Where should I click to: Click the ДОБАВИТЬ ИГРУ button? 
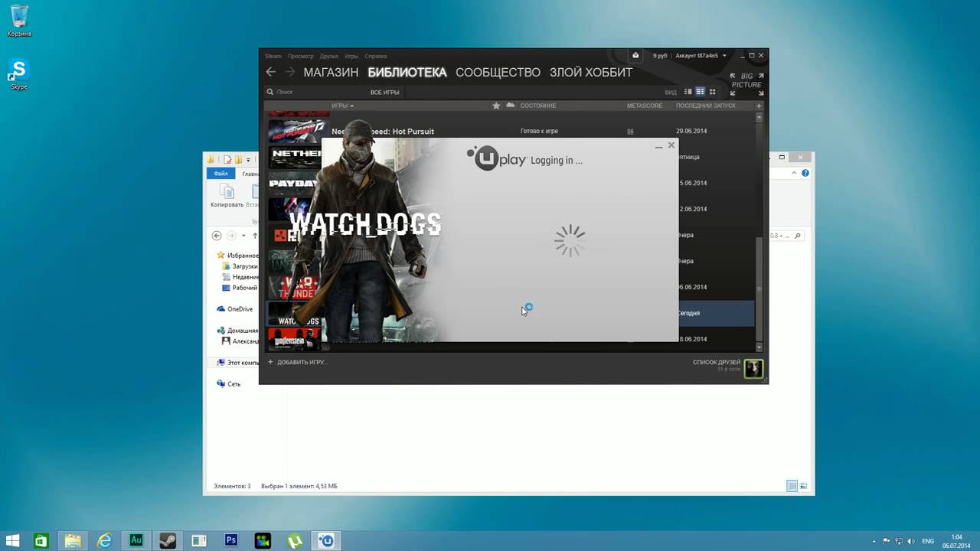coord(297,362)
